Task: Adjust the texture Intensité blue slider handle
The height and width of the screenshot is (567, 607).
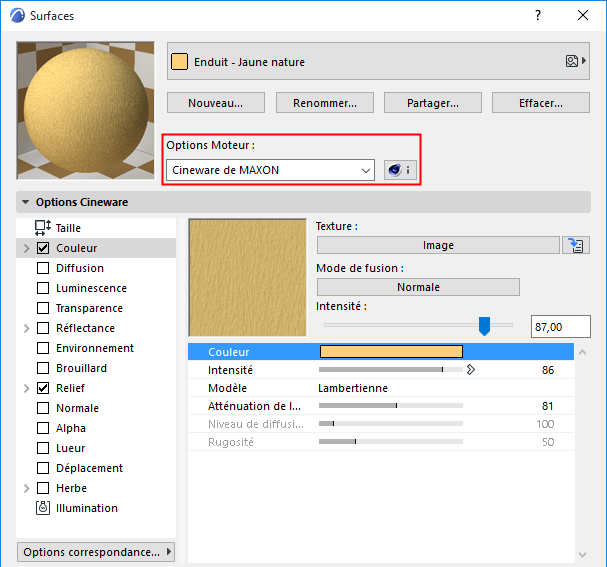Action: 484,326
